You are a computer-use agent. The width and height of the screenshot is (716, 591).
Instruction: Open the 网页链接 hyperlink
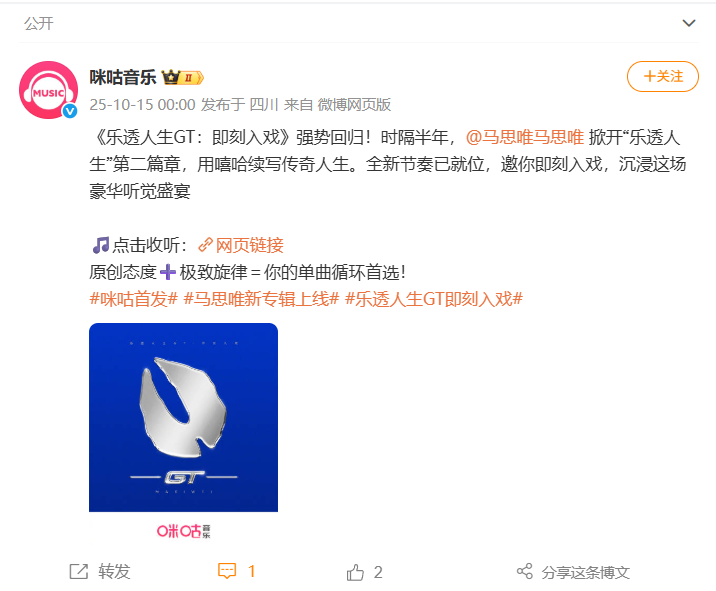[249, 245]
